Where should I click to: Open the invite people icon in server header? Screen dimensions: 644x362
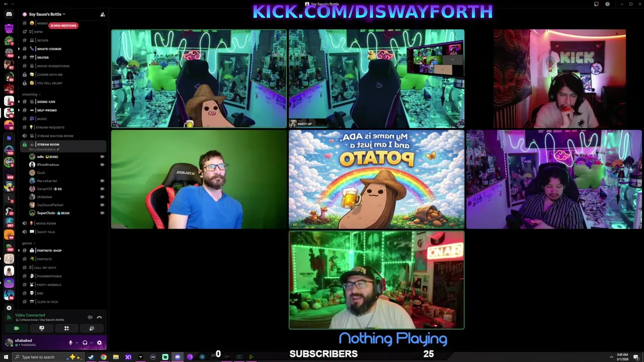coord(103,14)
